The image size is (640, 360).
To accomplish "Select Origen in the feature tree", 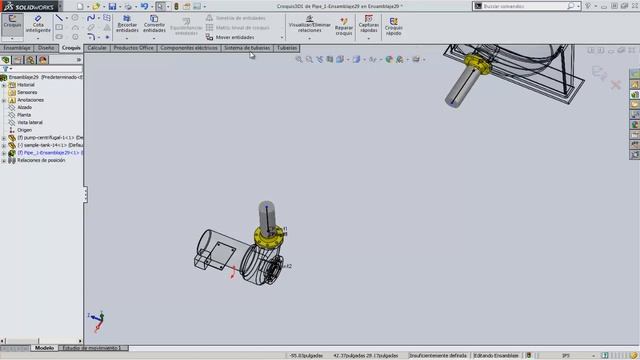I will click(x=24, y=130).
